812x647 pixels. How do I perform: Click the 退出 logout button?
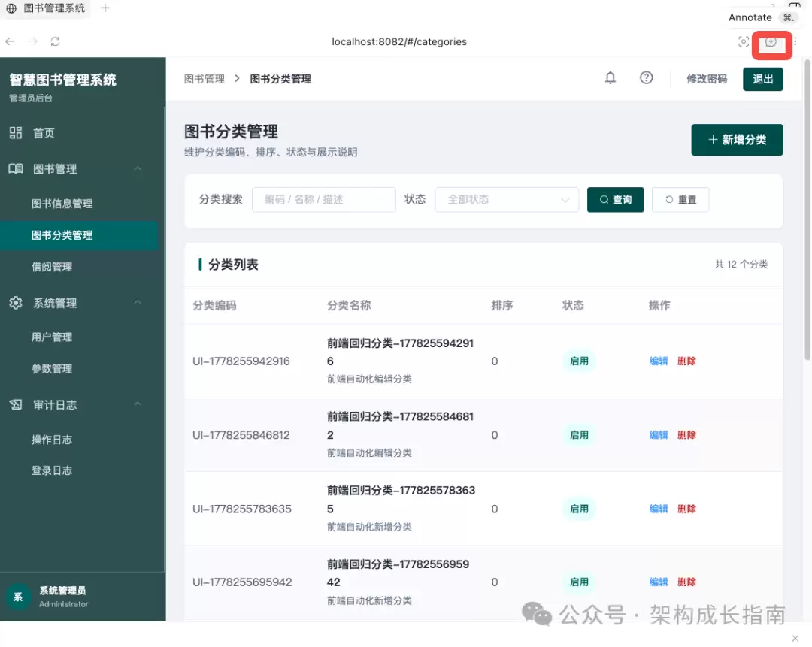tap(763, 79)
